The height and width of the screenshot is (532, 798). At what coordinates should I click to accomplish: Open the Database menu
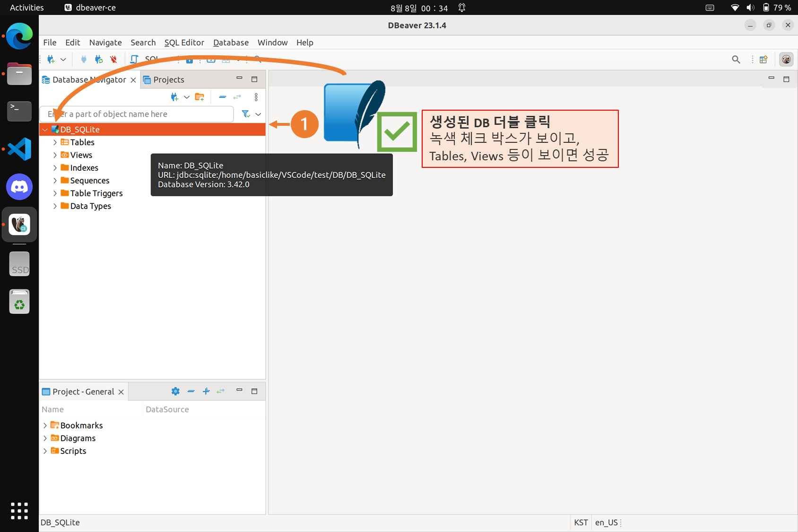[x=231, y=43]
